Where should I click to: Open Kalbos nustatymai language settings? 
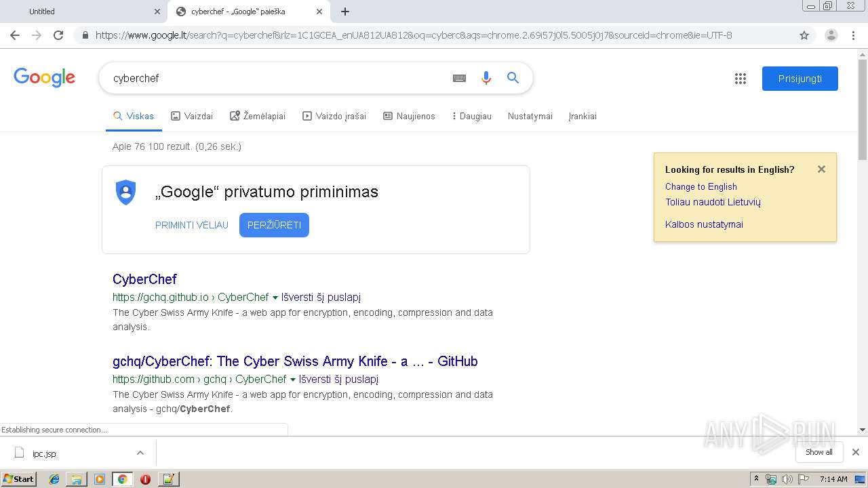704,224
